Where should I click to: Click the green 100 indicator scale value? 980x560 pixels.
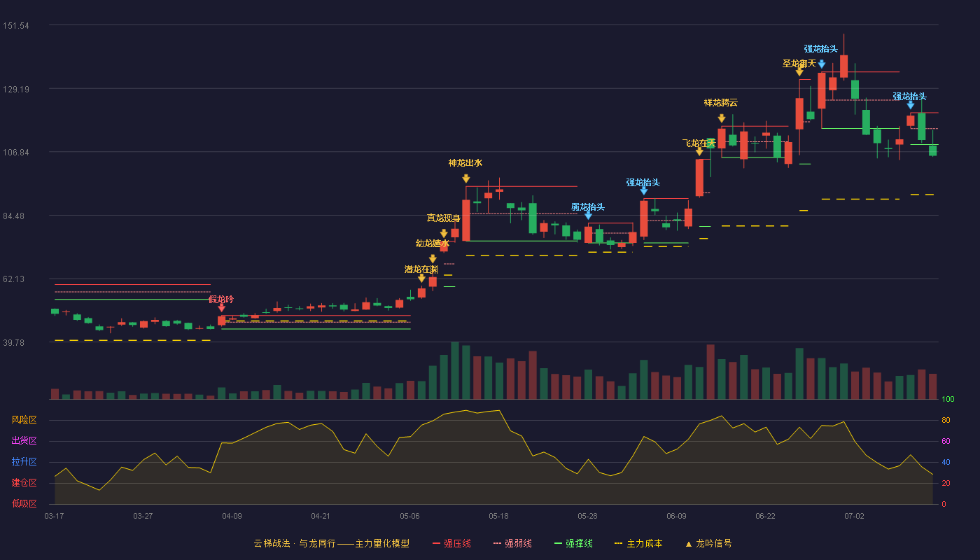coord(948,400)
